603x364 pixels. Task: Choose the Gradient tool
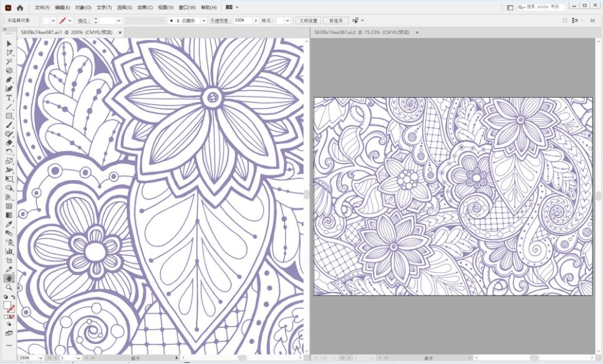(x=9, y=215)
